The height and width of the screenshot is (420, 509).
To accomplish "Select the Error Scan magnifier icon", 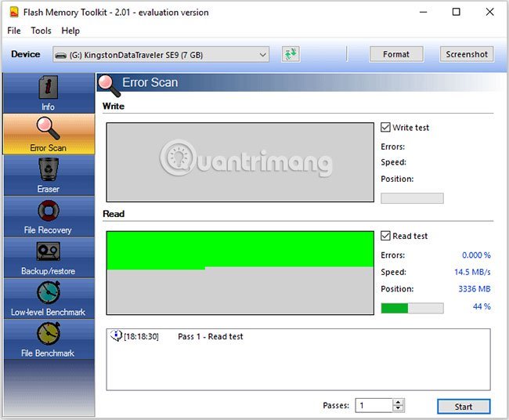I will coord(49,128).
